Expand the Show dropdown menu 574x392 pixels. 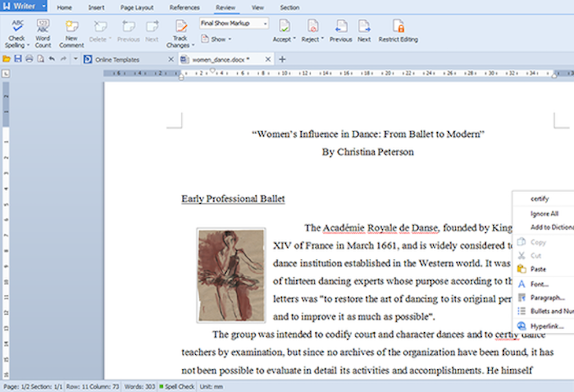pos(220,39)
